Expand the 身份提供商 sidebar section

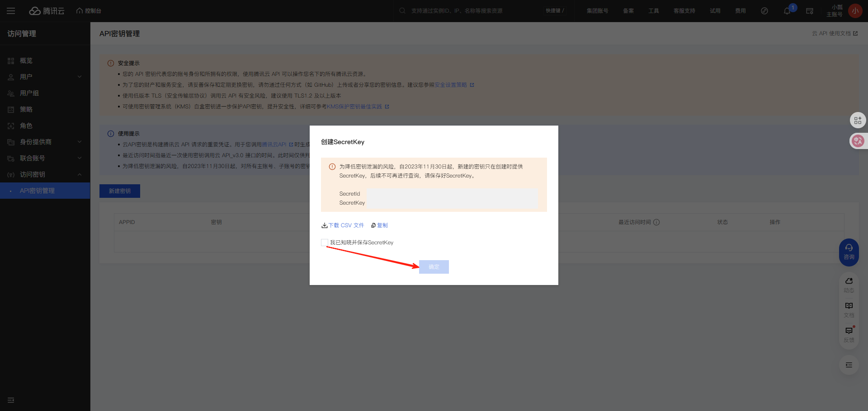click(x=45, y=142)
